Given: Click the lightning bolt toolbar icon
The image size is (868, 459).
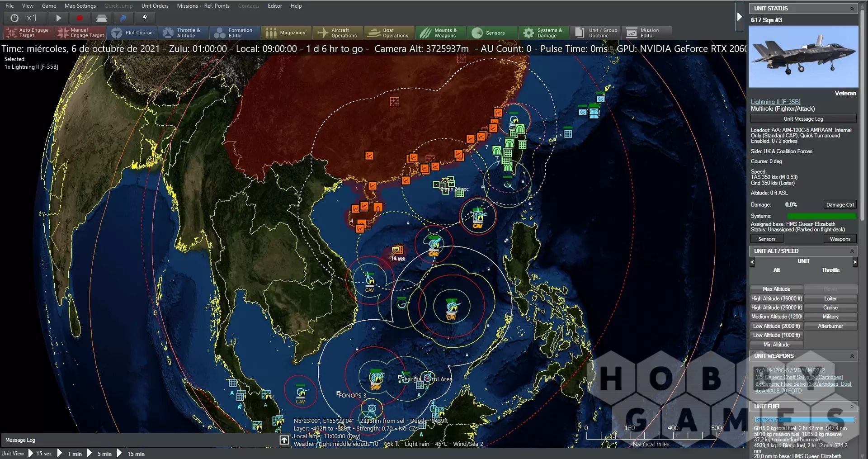Looking at the screenshot, I should click(145, 18).
